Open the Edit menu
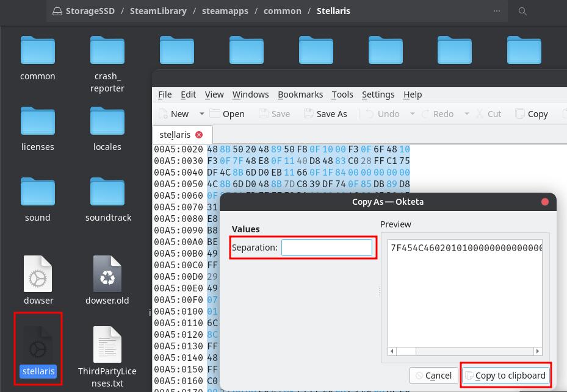This screenshot has height=392, width=567. click(189, 94)
